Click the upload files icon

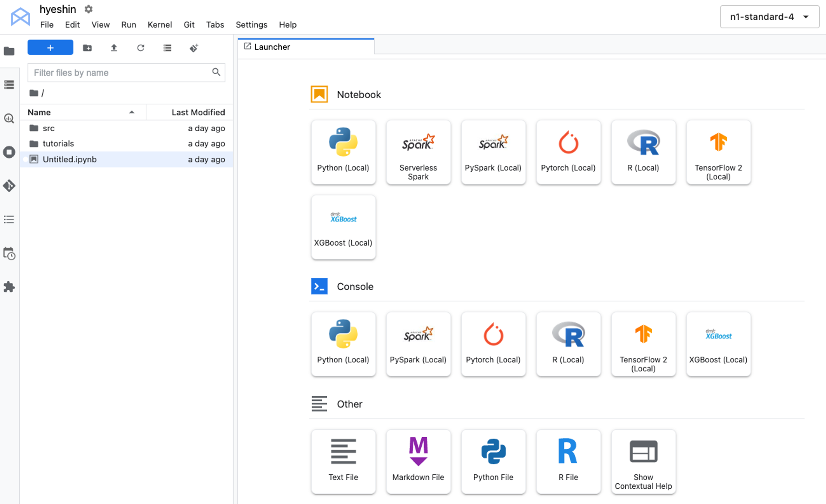tap(114, 48)
